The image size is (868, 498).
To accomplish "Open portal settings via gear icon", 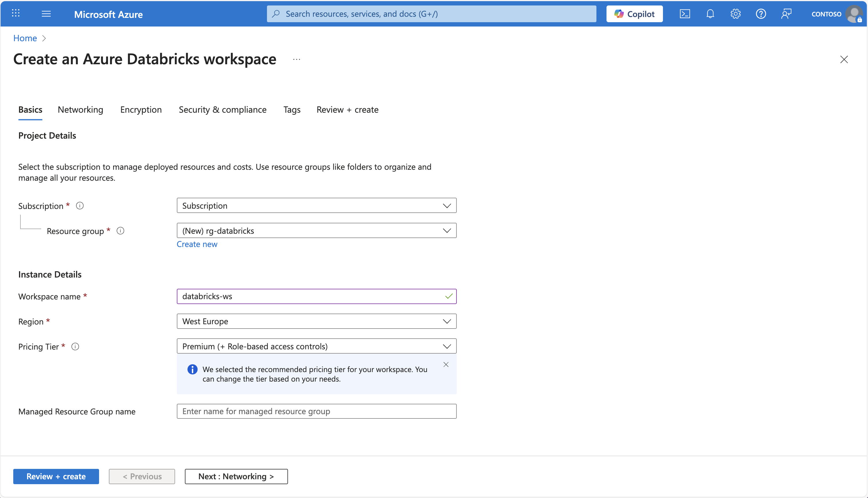I will pos(736,14).
